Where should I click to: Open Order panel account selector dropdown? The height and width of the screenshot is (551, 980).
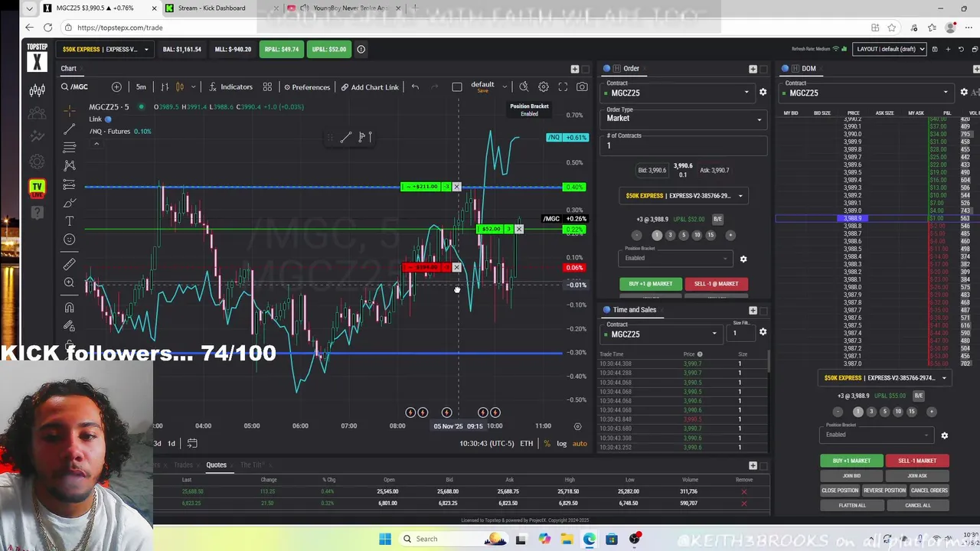(684, 196)
